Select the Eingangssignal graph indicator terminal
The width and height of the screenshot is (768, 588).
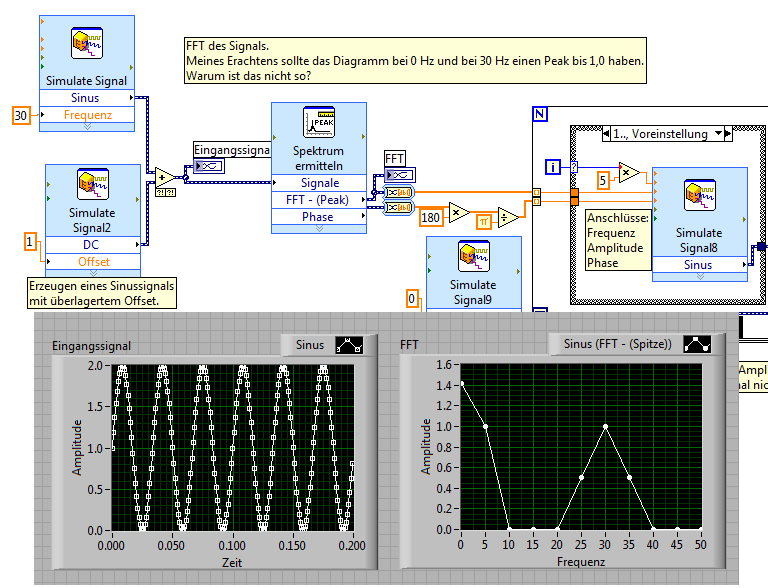point(210,166)
